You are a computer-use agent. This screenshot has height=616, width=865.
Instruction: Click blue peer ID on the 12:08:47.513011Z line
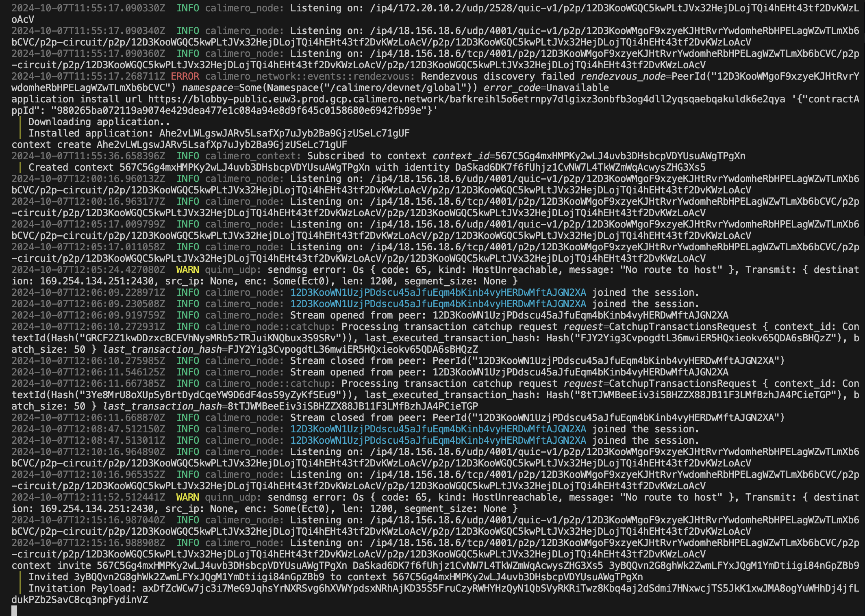coord(438,440)
